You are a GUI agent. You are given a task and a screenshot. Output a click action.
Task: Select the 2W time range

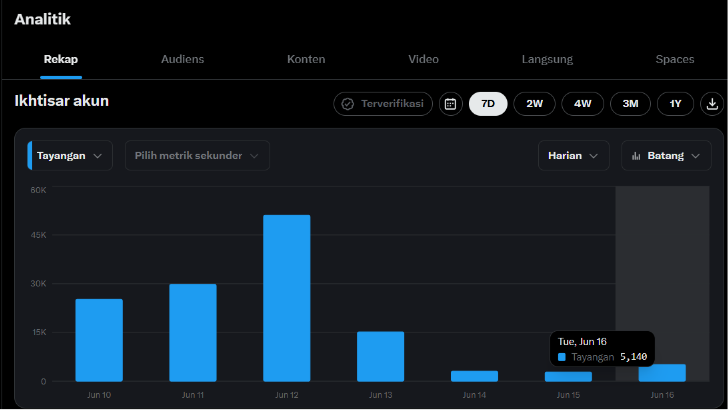(534, 104)
